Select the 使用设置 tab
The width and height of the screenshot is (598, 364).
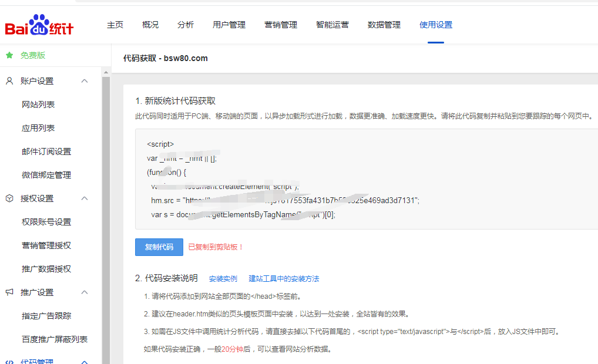(x=435, y=25)
